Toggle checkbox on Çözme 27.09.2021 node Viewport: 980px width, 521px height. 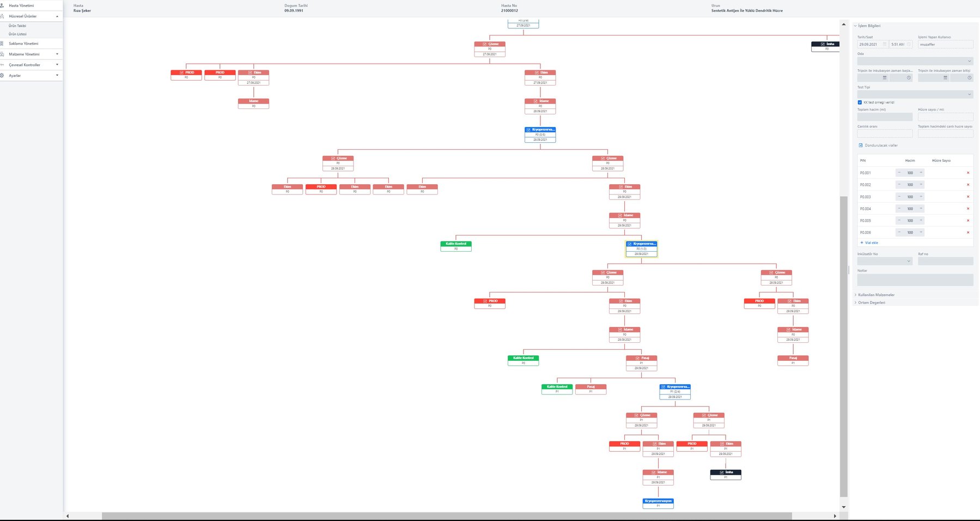[484, 44]
